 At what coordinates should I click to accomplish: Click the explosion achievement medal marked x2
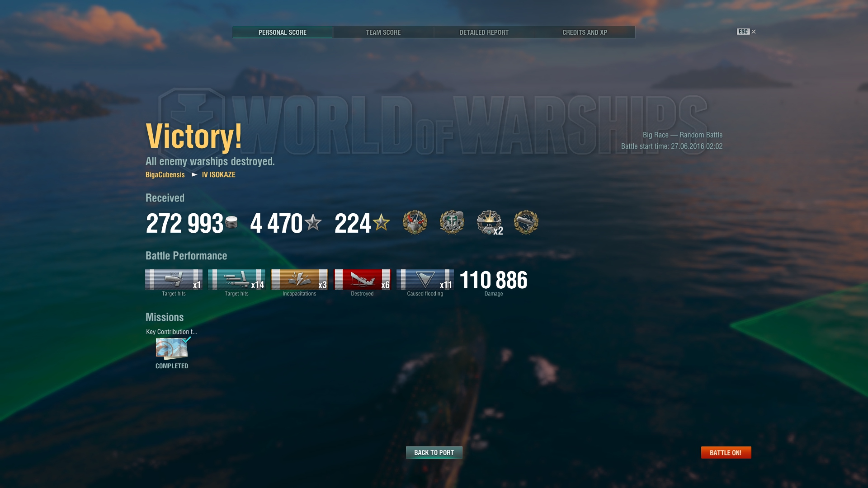click(x=490, y=222)
